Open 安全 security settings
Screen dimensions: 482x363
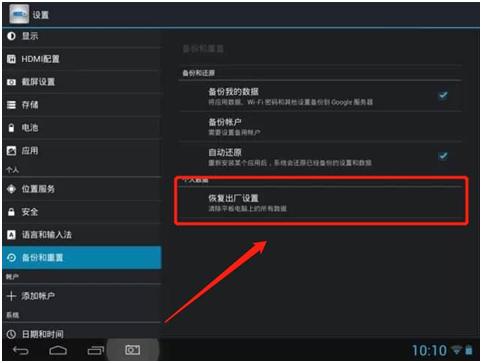point(82,212)
